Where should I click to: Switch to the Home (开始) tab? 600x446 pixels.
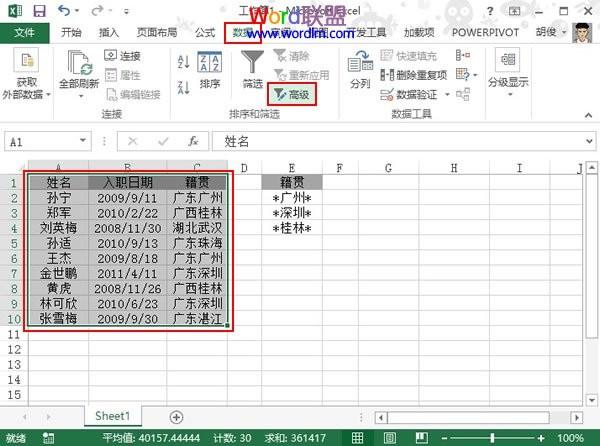71,32
